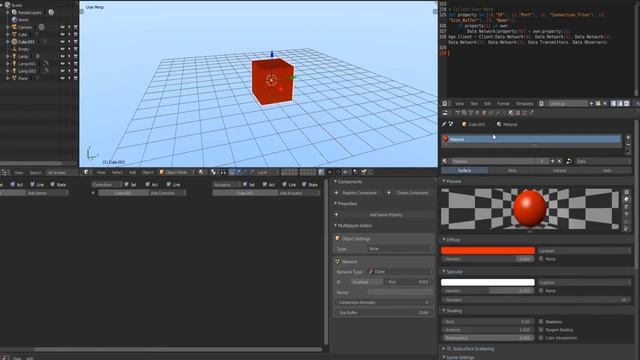Open the 3D viewport Select menu
Viewport: 640px width, 360px height.
pos(117,172)
